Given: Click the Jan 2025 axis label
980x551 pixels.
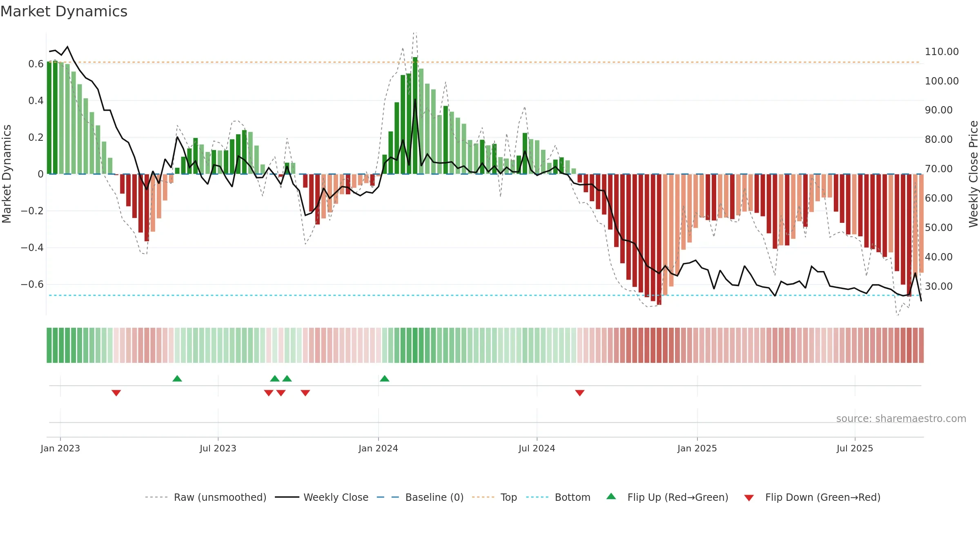Looking at the screenshot, I should coord(697,448).
